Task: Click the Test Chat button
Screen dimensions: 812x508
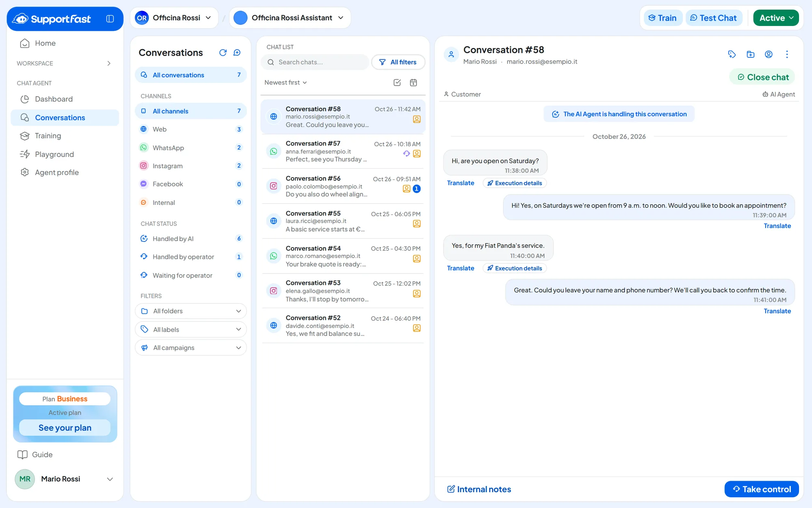Action: point(713,18)
